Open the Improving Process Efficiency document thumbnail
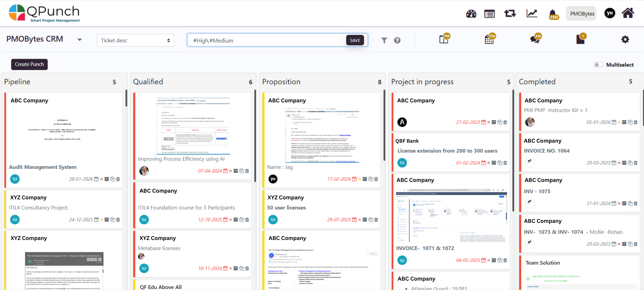 click(x=193, y=126)
